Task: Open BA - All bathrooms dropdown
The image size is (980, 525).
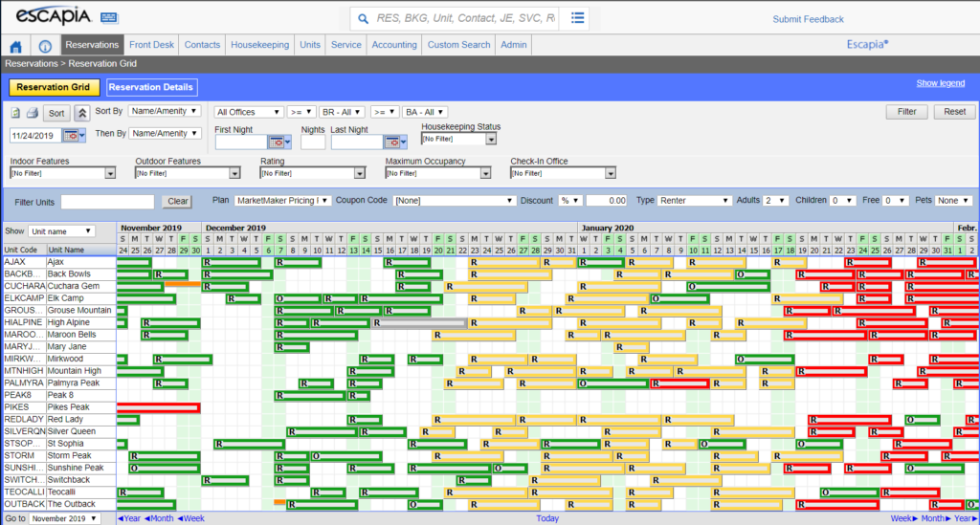Action: coord(425,112)
